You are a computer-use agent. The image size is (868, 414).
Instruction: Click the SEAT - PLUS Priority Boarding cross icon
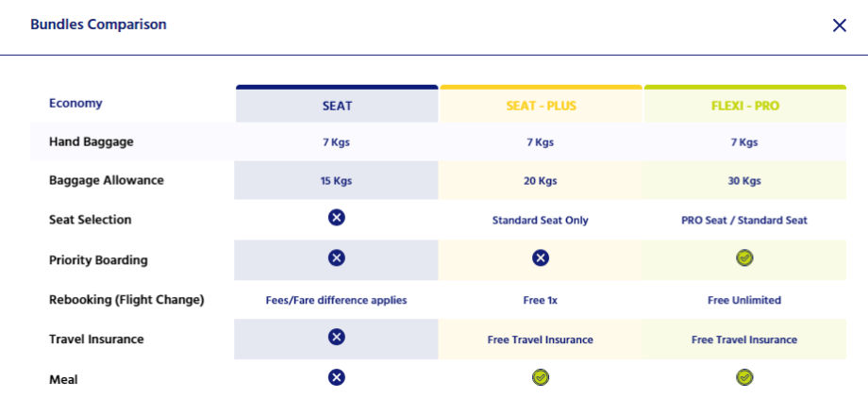click(541, 257)
